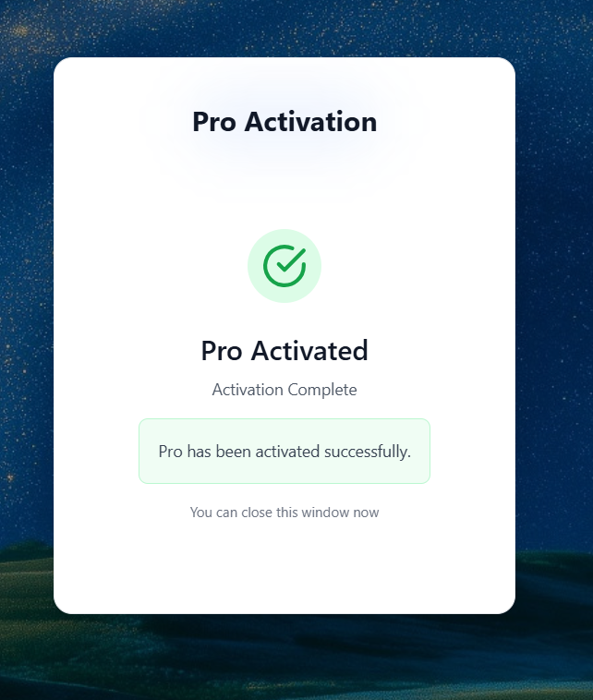
Task: Click the starry background left of the card
Action: pos(26,312)
